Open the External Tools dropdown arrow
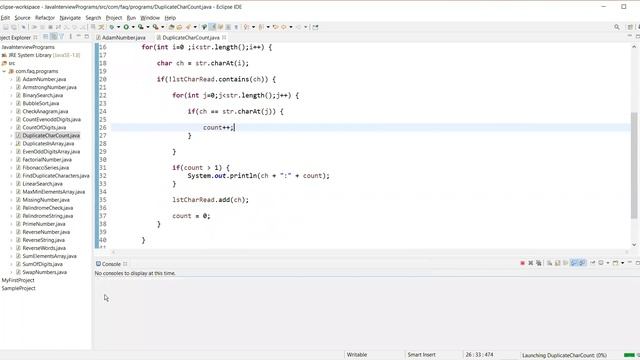The image size is (640, 360). click(x=162, y=27)
